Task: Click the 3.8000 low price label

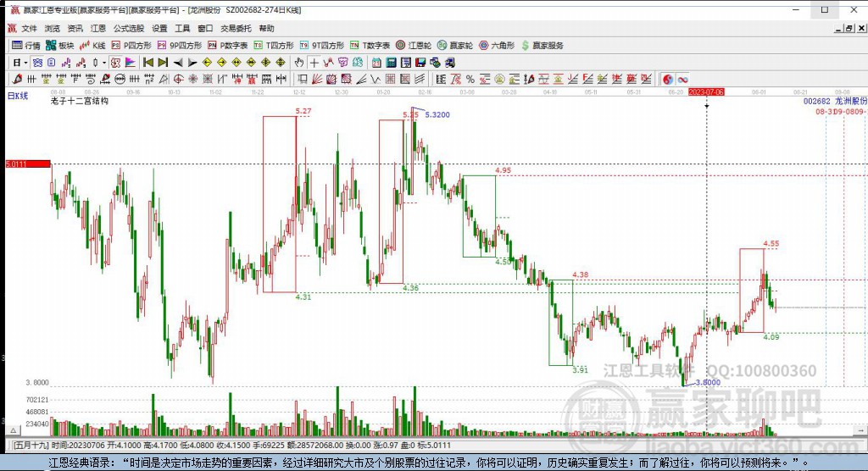Action: [708, 382]
